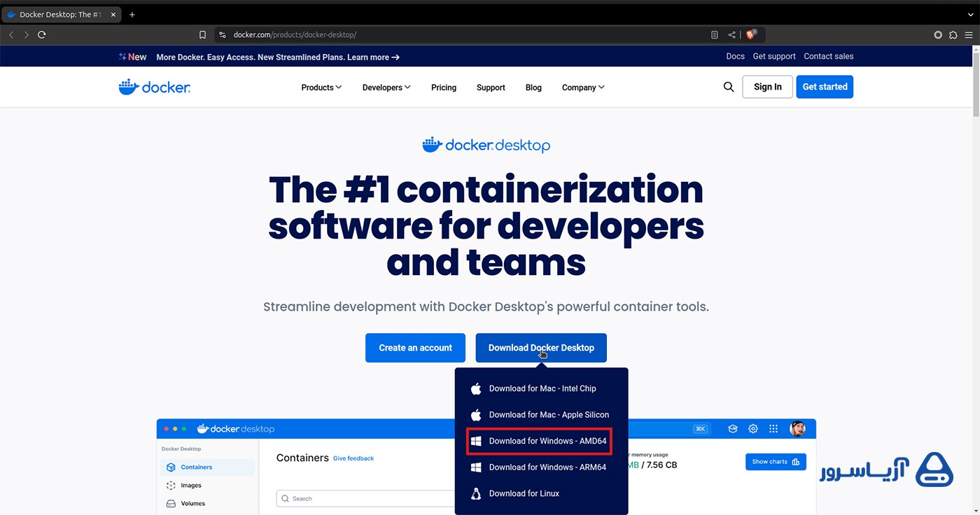Screen dimensions: 980x515
Task: Click the Linux penguin icon
Action: tap(476, 493)
